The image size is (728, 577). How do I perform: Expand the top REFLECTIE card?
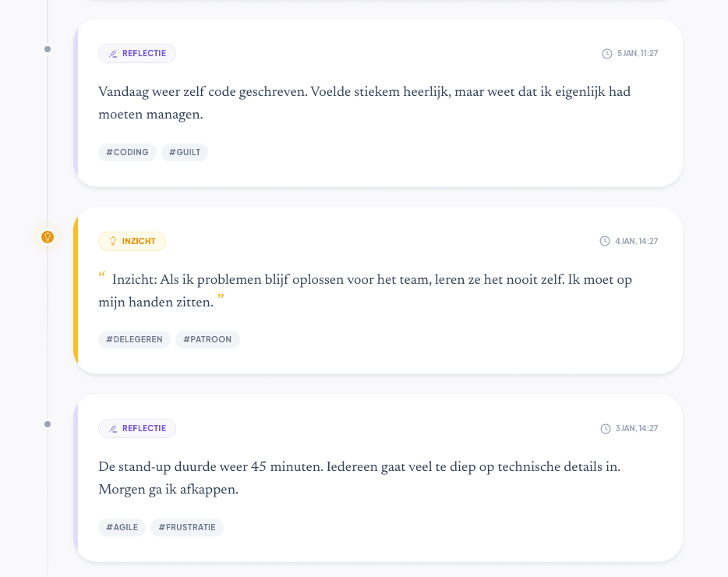[378, 103]
